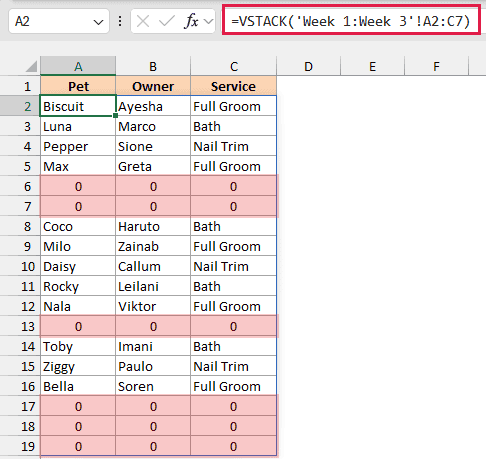Screen dimensions: 486x459
Task: Select the cell containing Greta
Action: 153,166
